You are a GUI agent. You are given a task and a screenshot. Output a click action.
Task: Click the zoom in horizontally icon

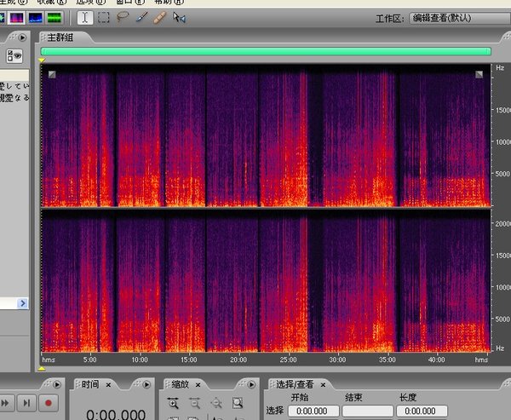(x=174, y=402)
